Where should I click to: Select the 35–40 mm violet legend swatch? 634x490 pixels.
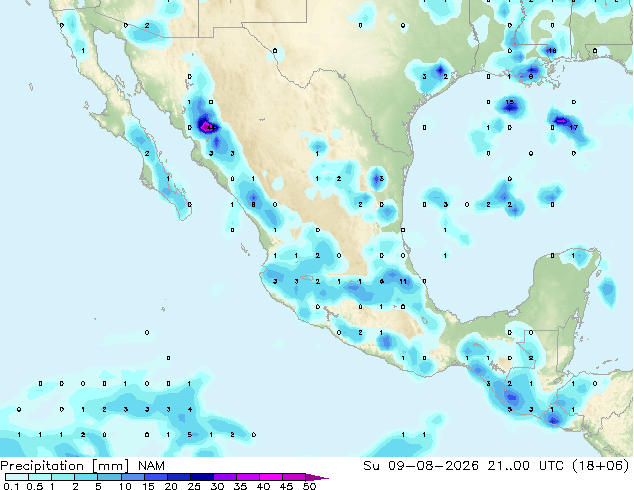247,477
